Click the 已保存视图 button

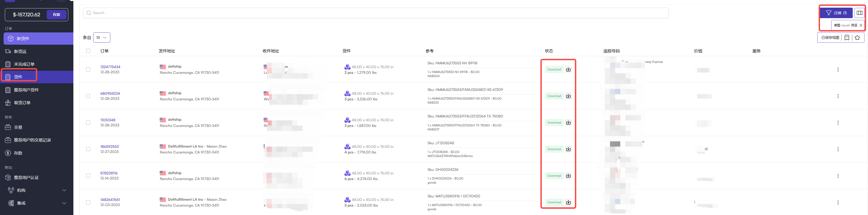830,38
